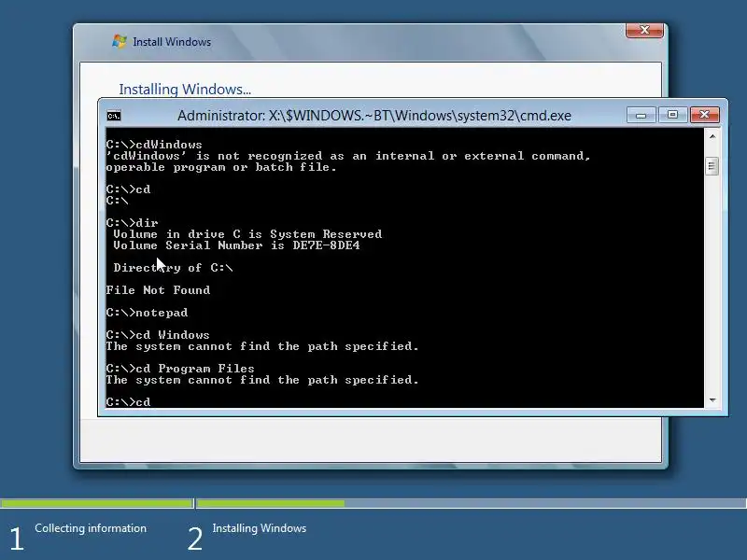747x560 pixels.
Task: Click the 'C:\>cdWindows' command line
Action: tap(154, 145)
